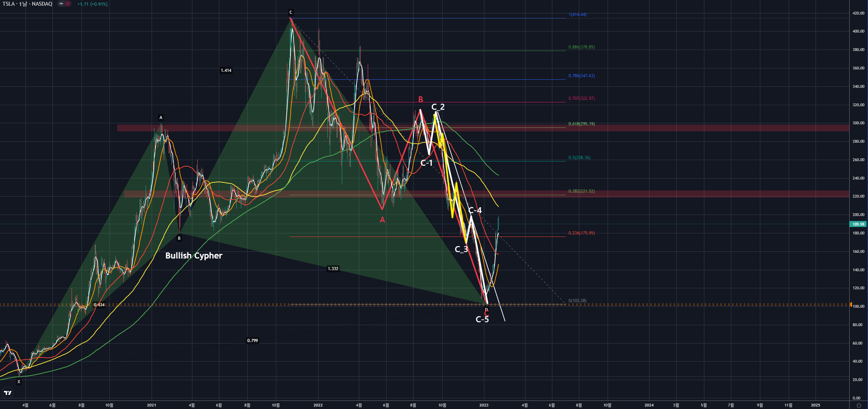Click the 2023 date on time axis
The height and width of the screenshot is (409, 868).
[x=484, y=405]
